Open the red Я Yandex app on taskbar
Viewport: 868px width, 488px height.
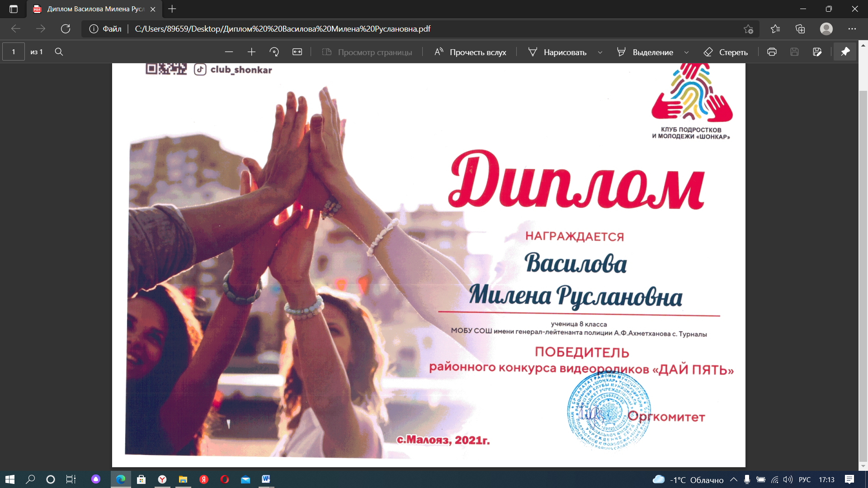point(204,479)
